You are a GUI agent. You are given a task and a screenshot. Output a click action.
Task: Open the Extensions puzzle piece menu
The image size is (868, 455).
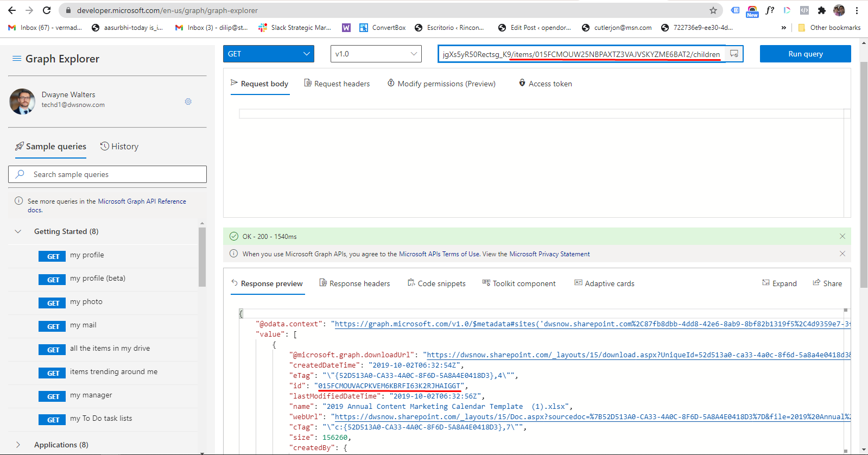pos(822,10)
